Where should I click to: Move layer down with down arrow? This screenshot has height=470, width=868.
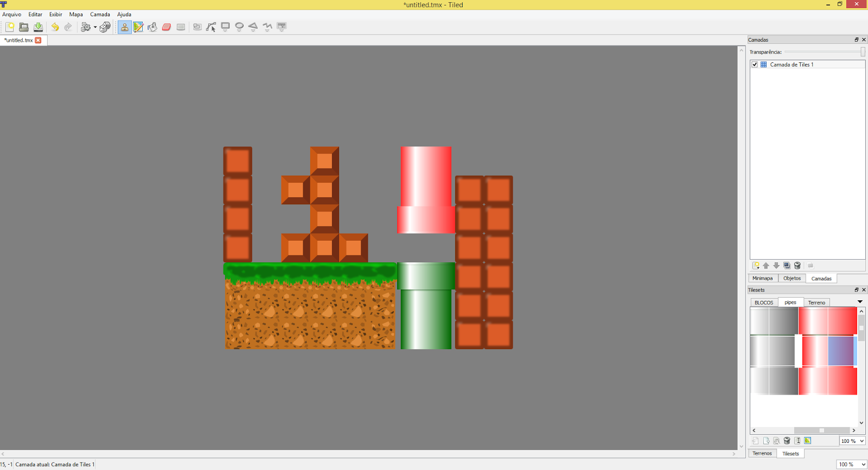pos(776,266)
